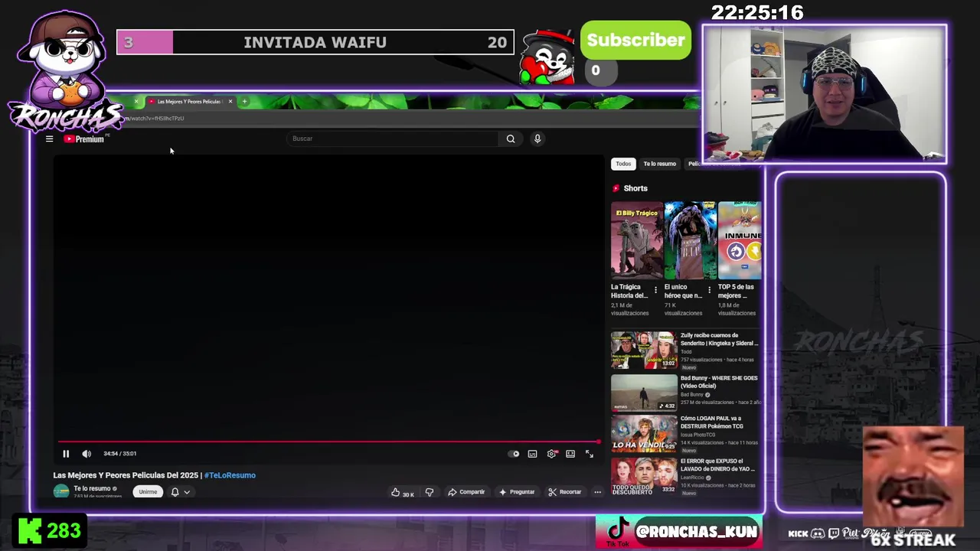Open the YouTube hamburger guide menu
Image resolution: width=980 pixels, height=551 pixels.
pyautogui.click(x=49, y=139)
